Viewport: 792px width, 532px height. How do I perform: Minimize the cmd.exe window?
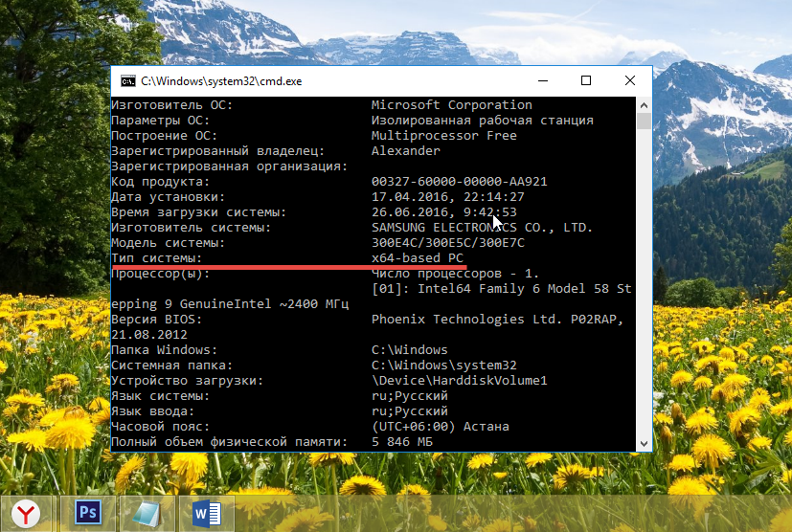point(542,81)
